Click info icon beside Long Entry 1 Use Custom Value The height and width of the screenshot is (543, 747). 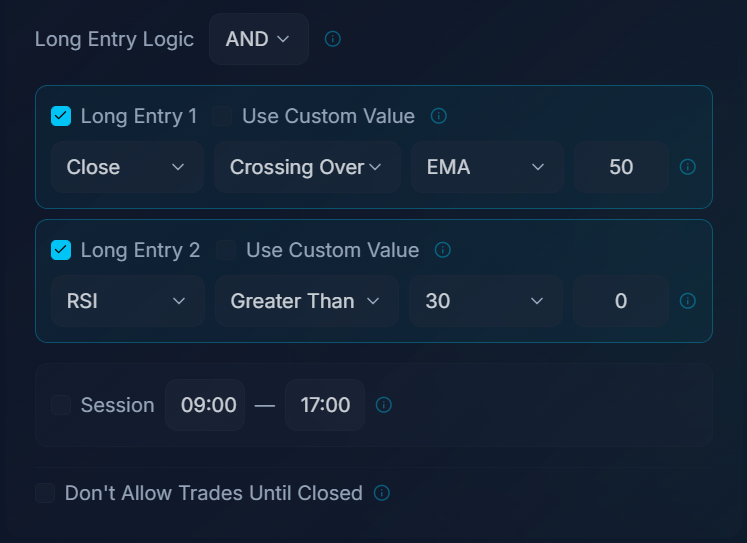[438, 116]
